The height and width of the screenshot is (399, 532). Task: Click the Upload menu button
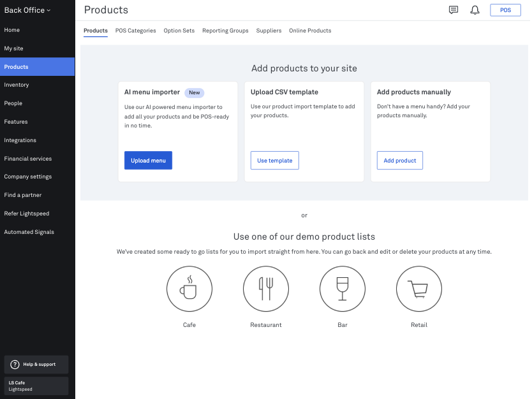148,161
